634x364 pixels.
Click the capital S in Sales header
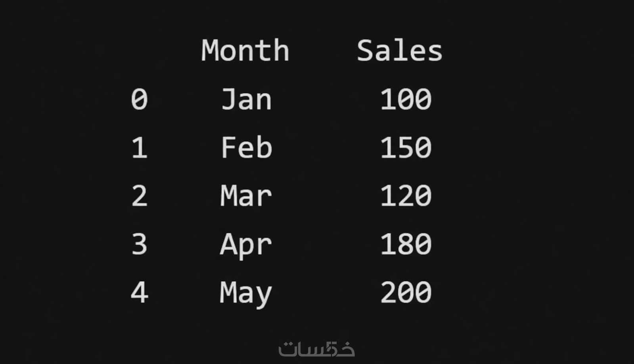pyautogui.click(x=364, y=51)
